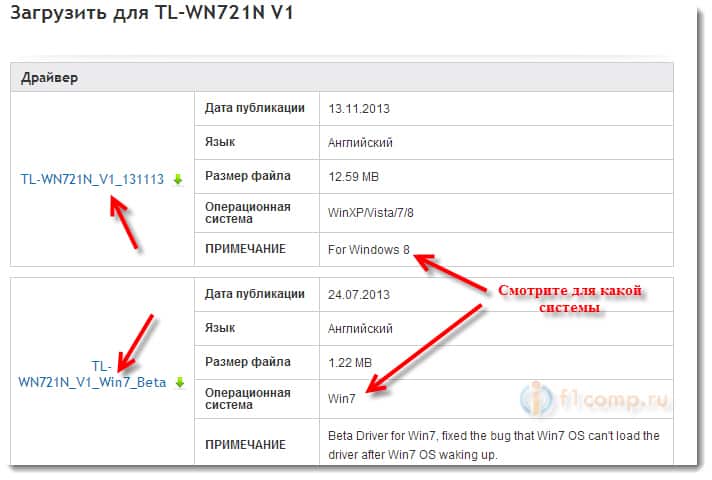Click Английский in the first driver table
Viewport: 712px width, 480px height.
click(x=360, y=143)
